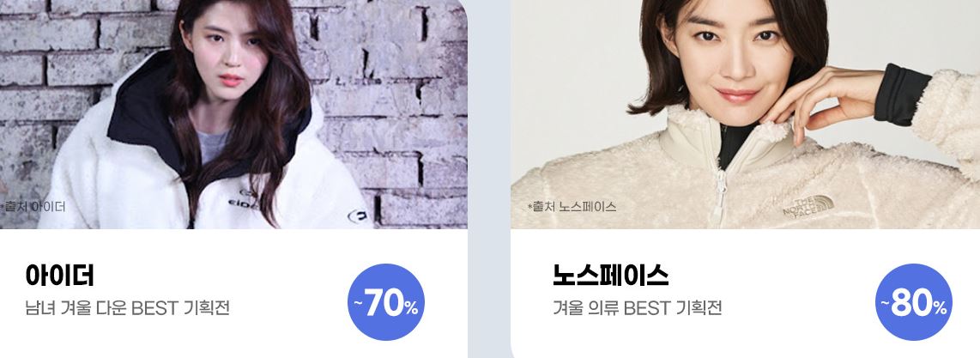Screen dimensions: 980x358
Task: Click the black sleeve cuff near hand
Action: pos(902,94)
